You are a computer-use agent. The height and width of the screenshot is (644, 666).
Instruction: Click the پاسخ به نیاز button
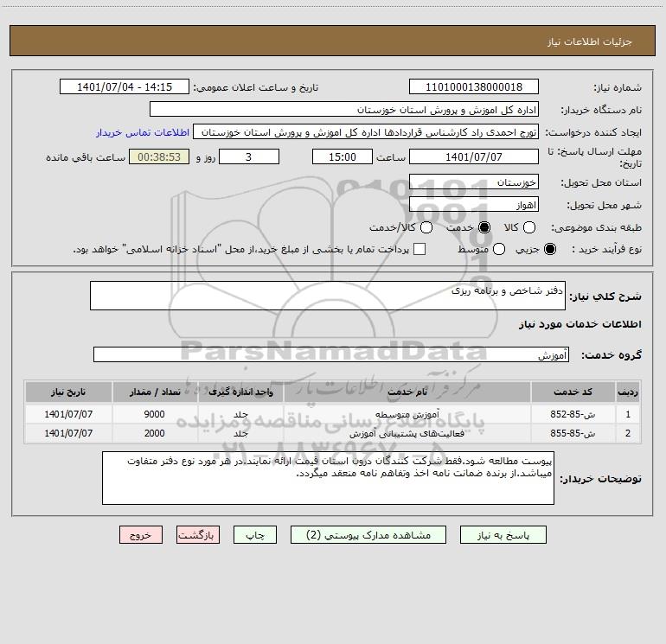tap(503, 535)
